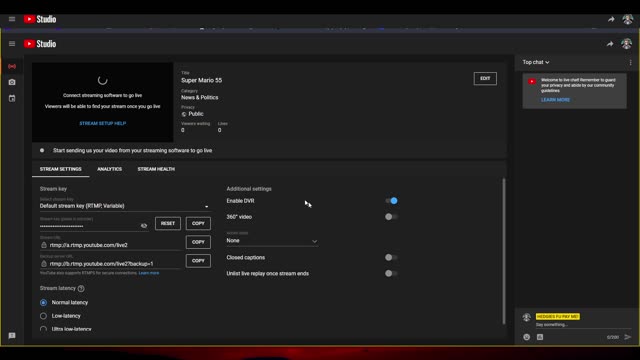Open the Top chat dropdown
Screen dimensions: 640x360
point(536,62)
